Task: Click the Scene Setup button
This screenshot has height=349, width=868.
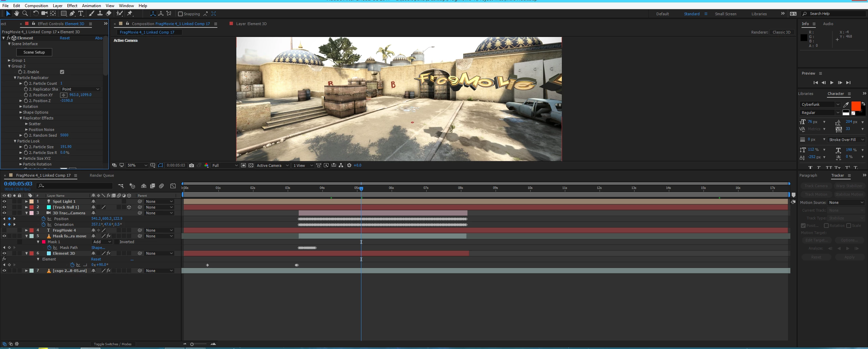Action: point(34,52)
